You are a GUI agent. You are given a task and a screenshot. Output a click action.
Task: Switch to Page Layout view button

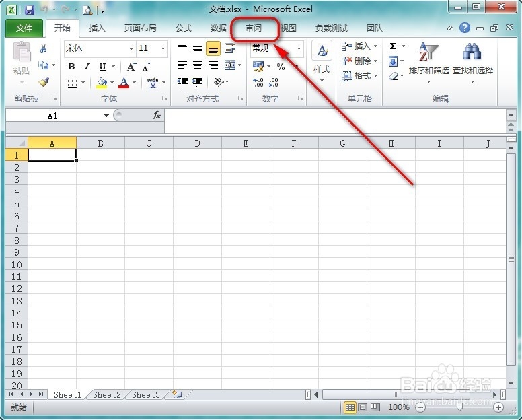pyautogui.click(x=362, y=407)
